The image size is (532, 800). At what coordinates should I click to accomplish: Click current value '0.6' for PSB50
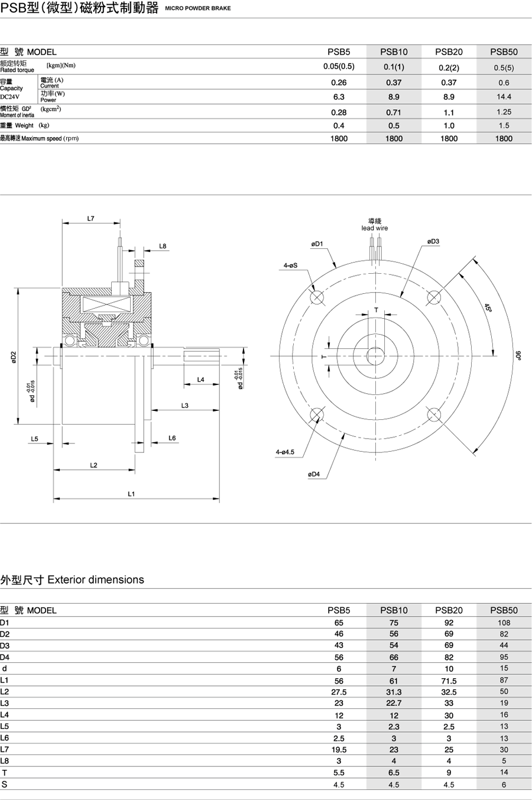[504, 83]
